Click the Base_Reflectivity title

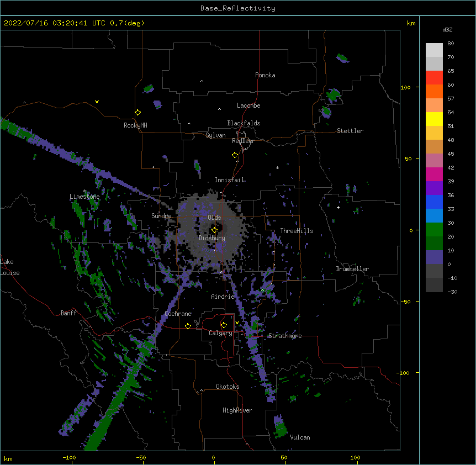pyautogui.click(x=238, y=8)
